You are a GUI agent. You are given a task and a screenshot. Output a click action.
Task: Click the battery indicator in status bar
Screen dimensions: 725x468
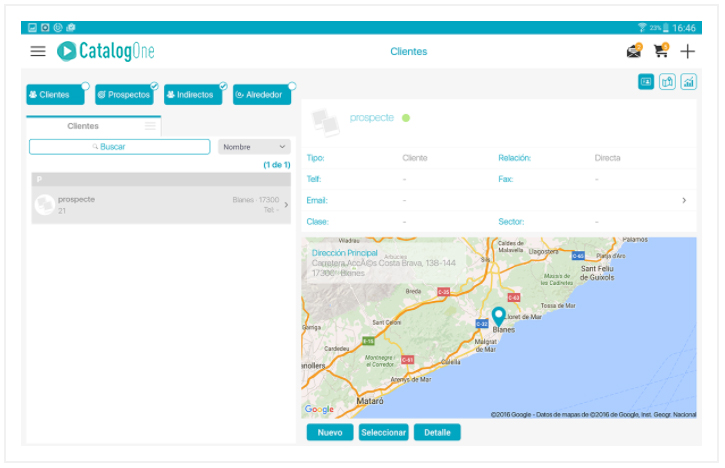click(665, 28)
